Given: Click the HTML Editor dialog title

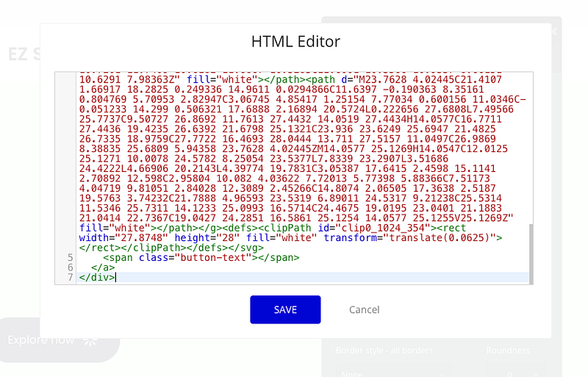Looking at the screenshot, I should [x=295, y=42].
